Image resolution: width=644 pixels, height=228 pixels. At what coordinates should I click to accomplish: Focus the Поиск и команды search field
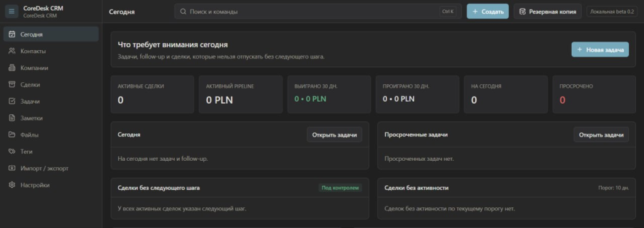[318, 11]
